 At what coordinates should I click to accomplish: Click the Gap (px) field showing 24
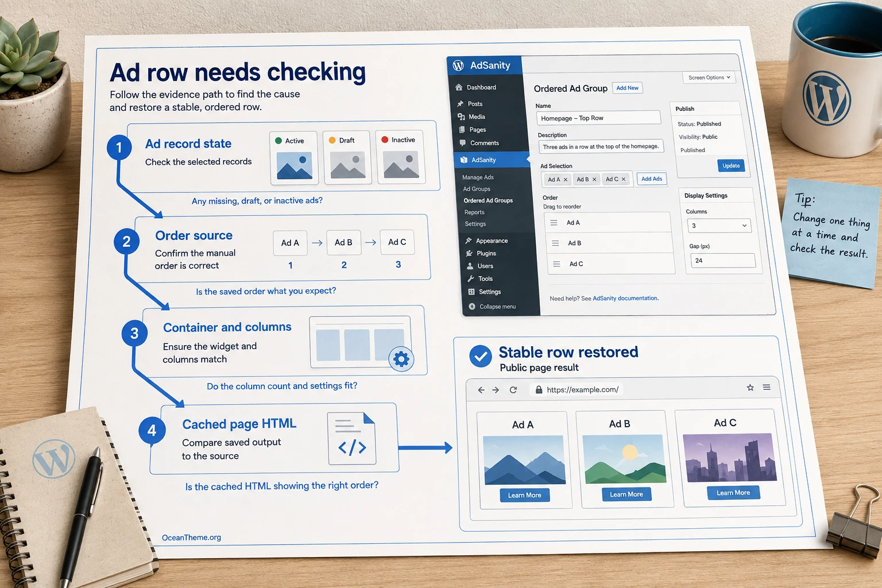pos(723,261)
